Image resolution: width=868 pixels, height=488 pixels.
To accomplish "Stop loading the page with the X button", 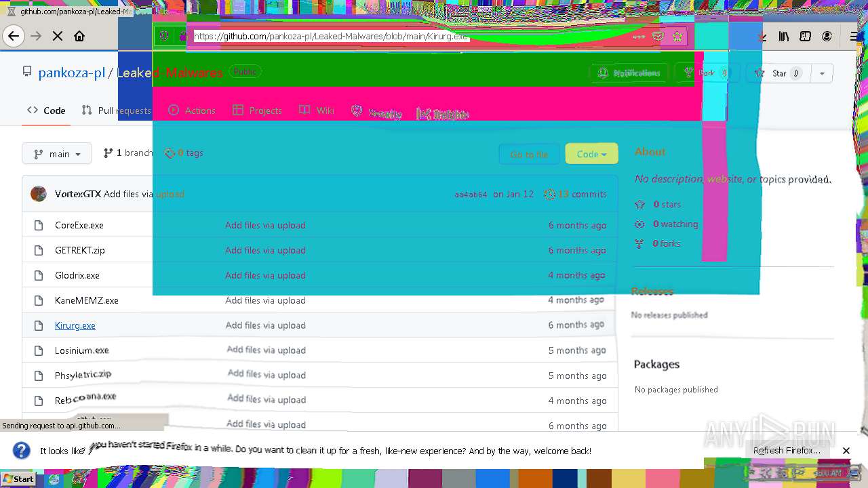I will click(58, 36).
